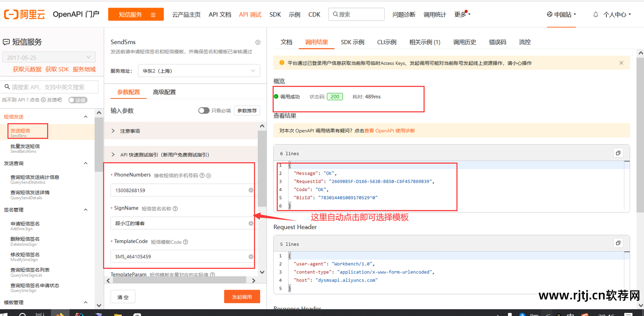The height and width of the screenshot is (316, 644).
Task: Toggle the 只看必填 switch
Action: pos(203,111)
